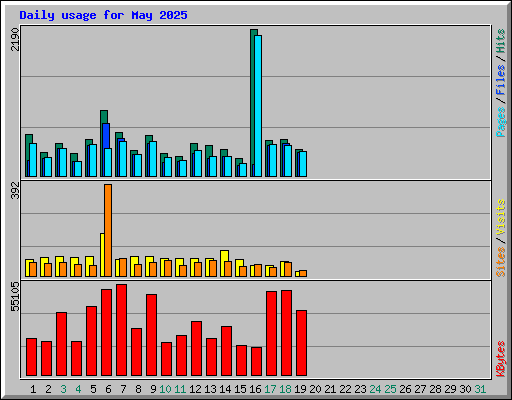Click green day label 17

pyautogui.click(x=270, y=389)
